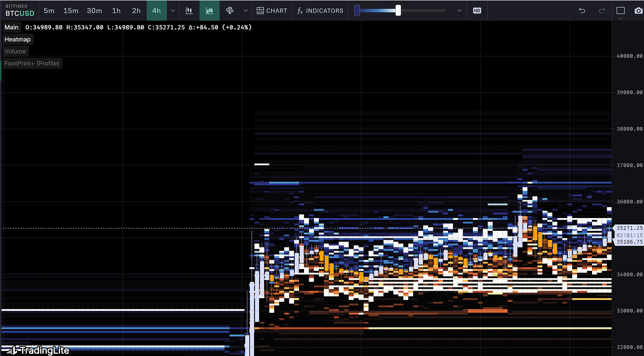
Task: Toggle the Volume layer label
Action: coord(15,51)
